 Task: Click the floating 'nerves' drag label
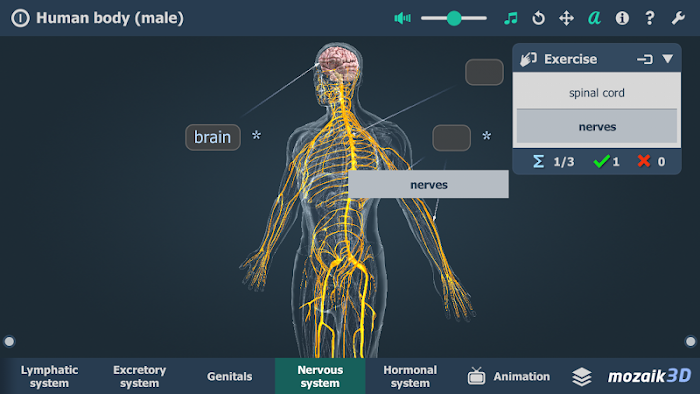pos(428,184)
